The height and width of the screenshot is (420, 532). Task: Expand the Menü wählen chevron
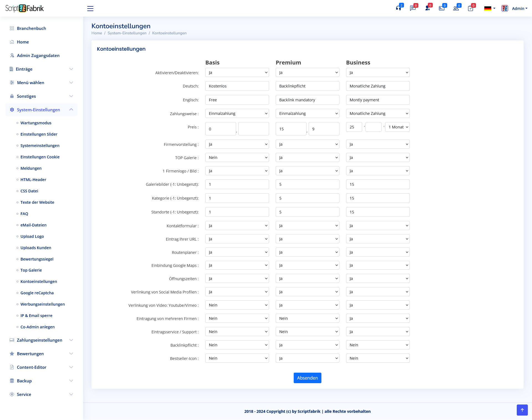71,83
